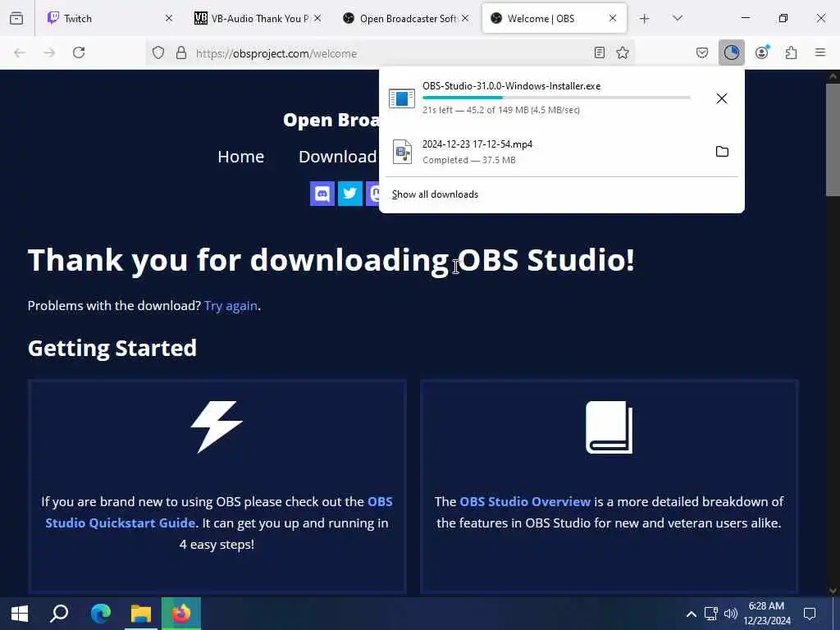This screenshot has width=840, height=630.
Task: Switch to Open Broadcaster Software tab
Action: (406, 18)
